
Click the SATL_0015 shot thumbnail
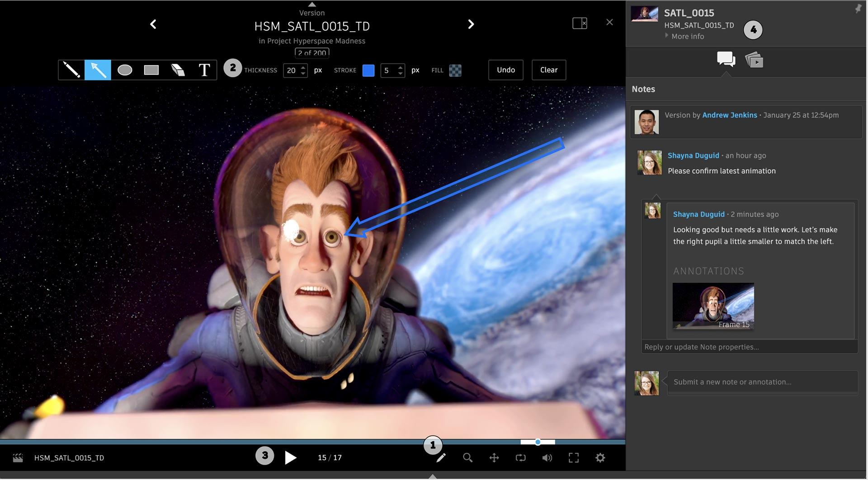[644, 14]
